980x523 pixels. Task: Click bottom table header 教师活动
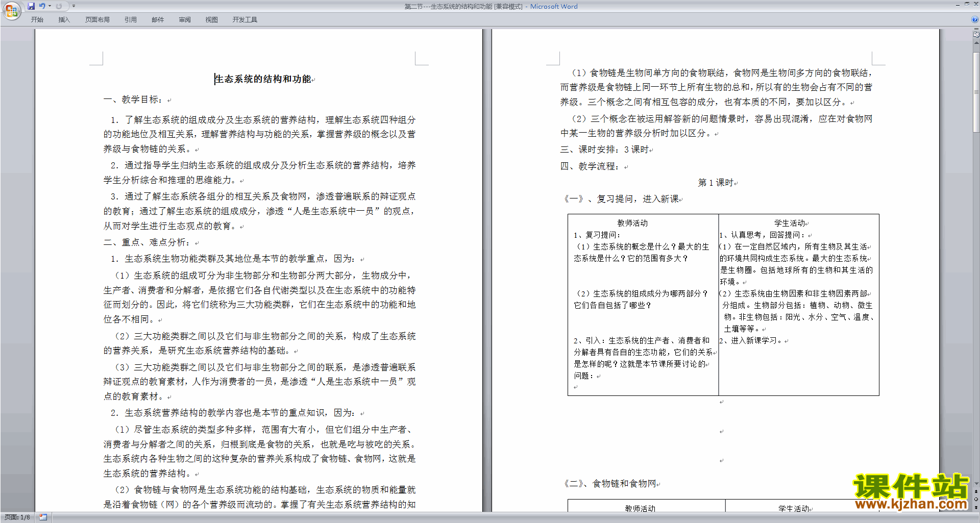coord(640,508)
